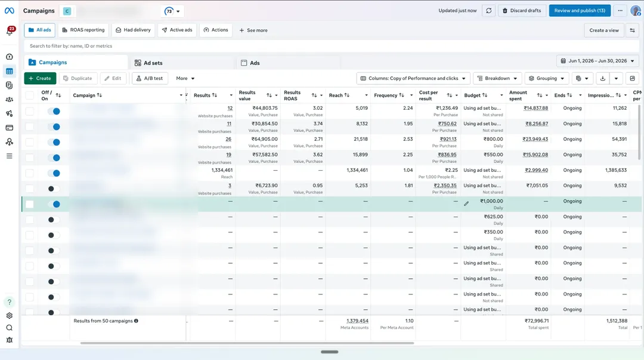The height and width of the screenshot is (360, 644).
Task: Turn on the campaign with 3 results
Action: pos(54,189)
